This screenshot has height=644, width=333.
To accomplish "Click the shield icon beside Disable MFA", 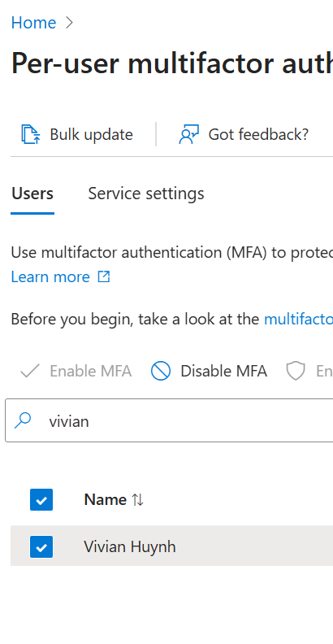I will point(296,371).
